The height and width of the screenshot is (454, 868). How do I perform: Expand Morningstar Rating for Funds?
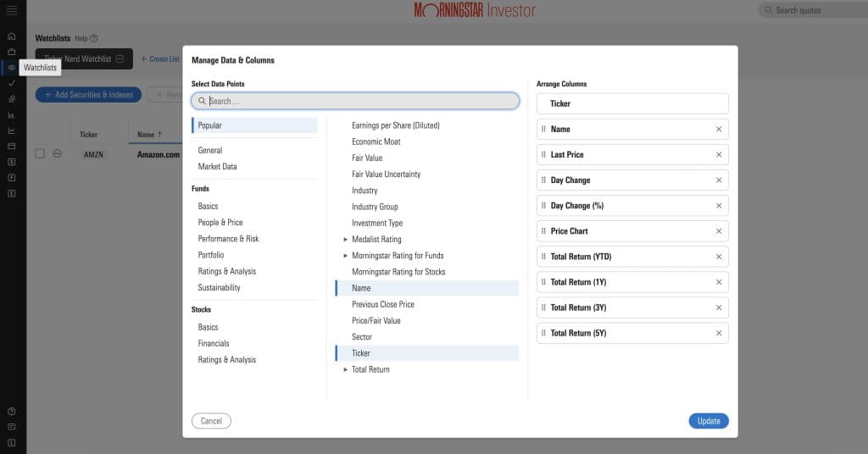[x=346, y=256]
